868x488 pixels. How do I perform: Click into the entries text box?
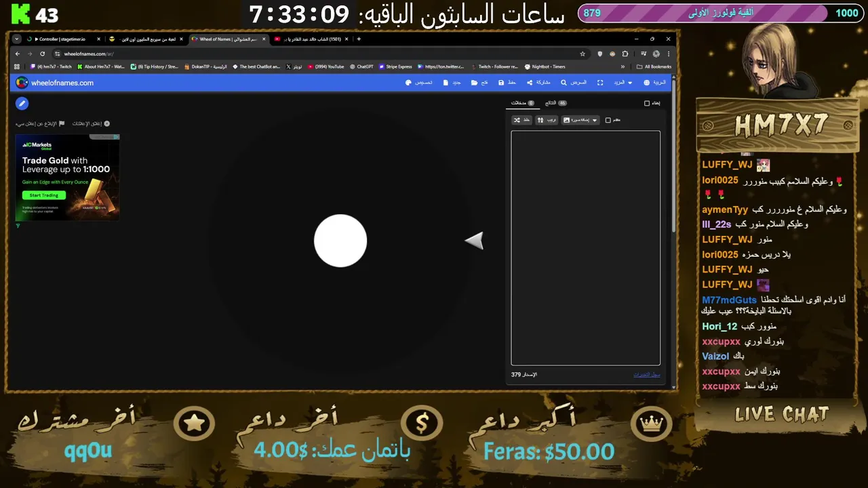coord(585,247)
